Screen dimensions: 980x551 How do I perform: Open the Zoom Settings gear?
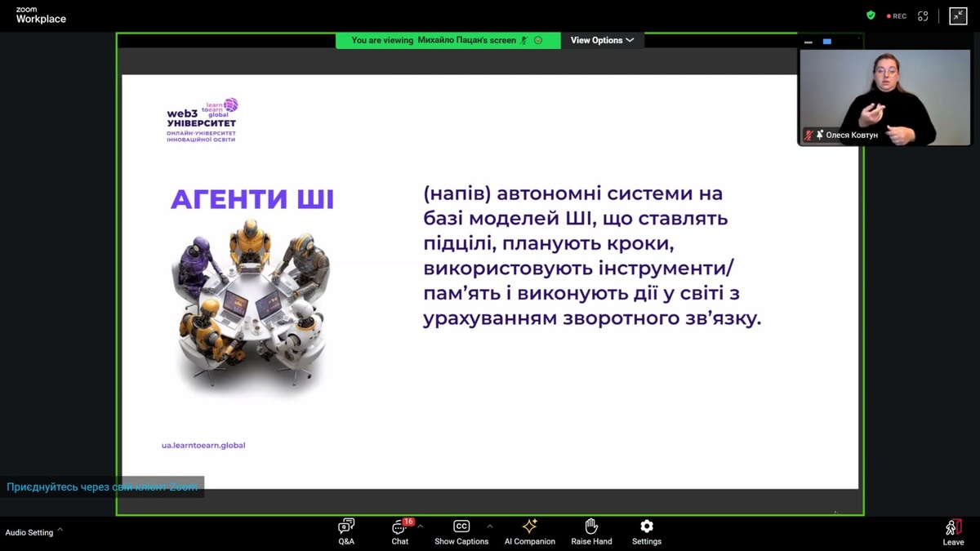(x=646, y=531)
